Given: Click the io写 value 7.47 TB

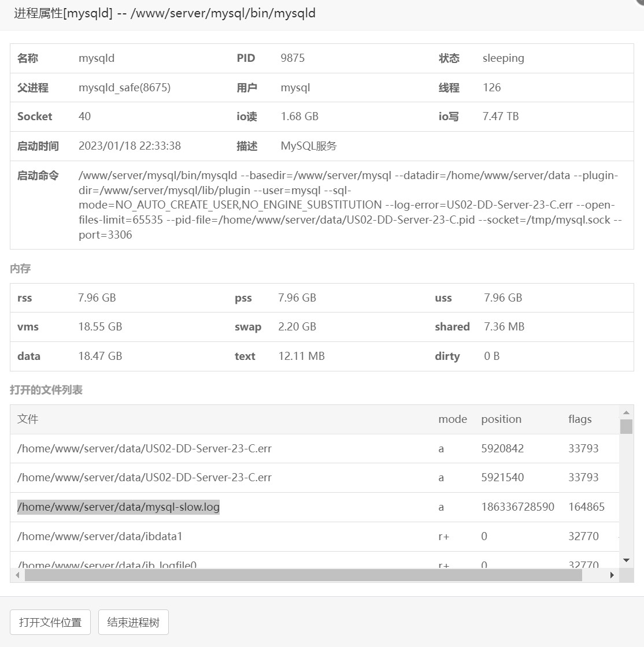Looking at the screenshot, I should point(500,116).
